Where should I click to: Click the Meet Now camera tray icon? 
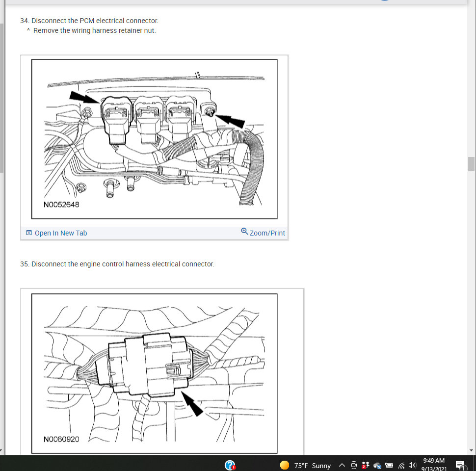354,465
